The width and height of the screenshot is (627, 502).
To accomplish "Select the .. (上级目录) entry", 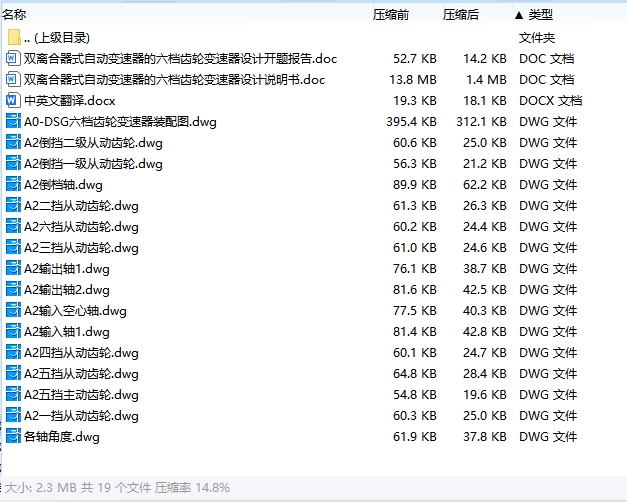I will coord(56,38).
